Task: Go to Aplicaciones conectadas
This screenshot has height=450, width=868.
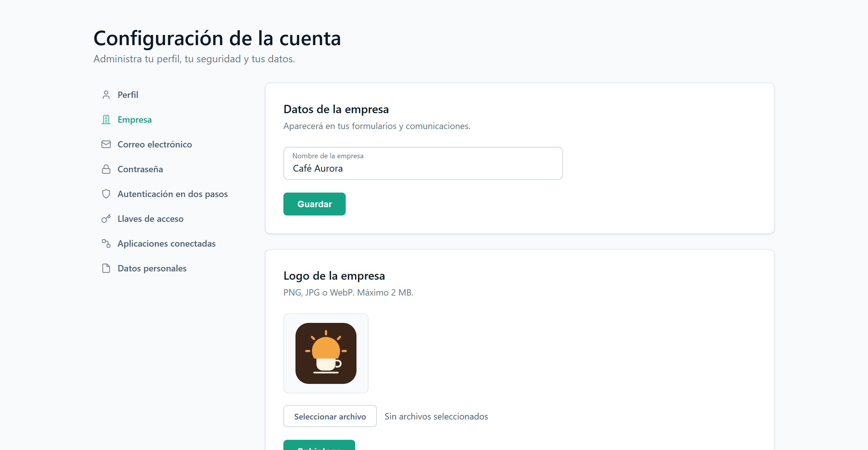Action: 166,243
